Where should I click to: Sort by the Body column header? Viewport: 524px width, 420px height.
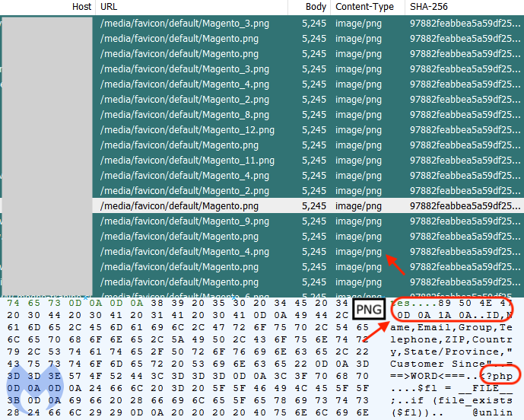tap(316, 7)
